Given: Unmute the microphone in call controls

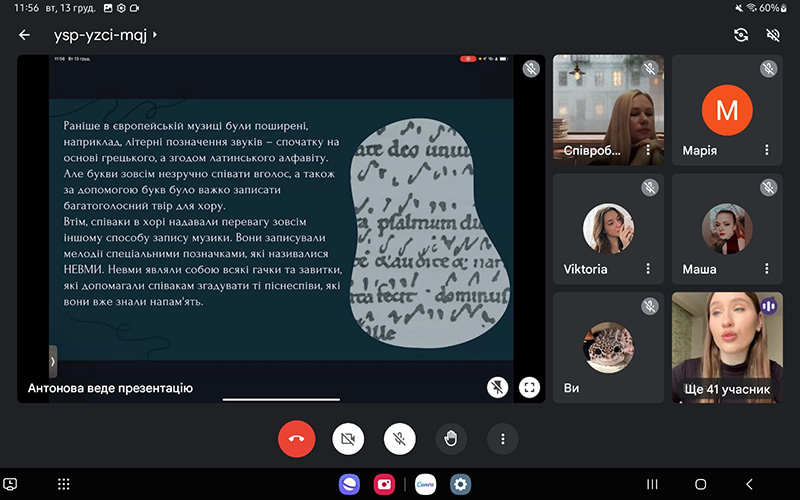Looking at the screenshot, I should [400, 438].
